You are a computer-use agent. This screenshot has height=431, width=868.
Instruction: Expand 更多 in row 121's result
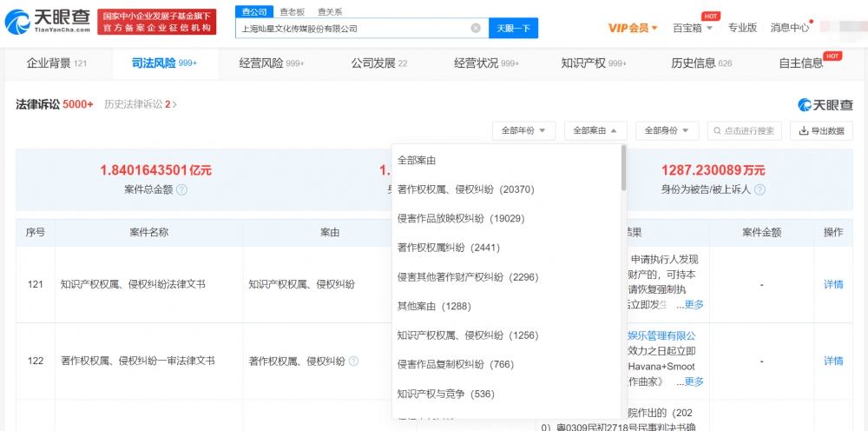[694, 304]
